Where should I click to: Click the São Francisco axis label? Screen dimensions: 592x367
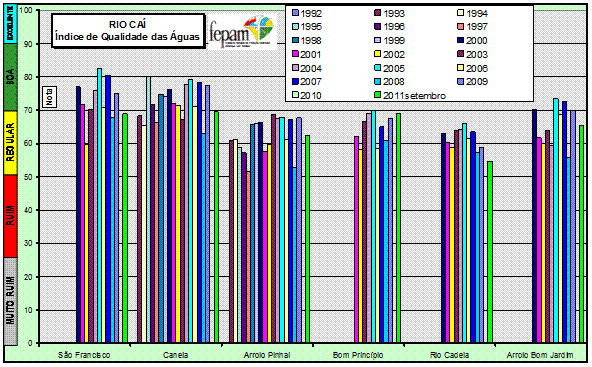point(84,355)
